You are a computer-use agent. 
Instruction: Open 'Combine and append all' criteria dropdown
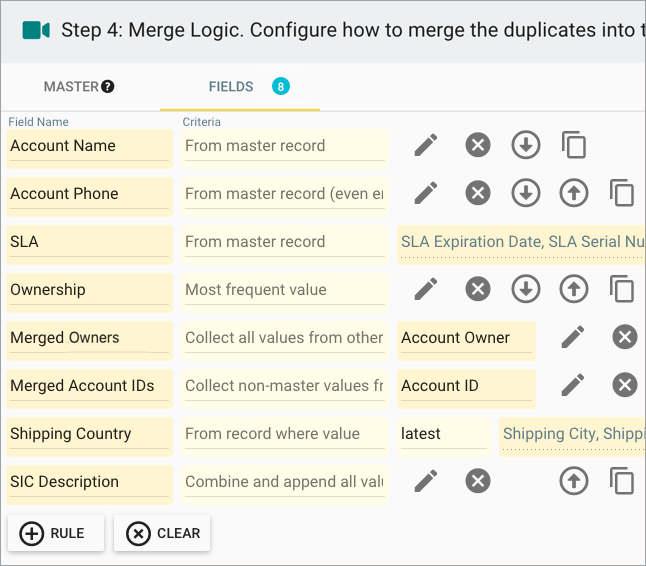click(285, 485)
